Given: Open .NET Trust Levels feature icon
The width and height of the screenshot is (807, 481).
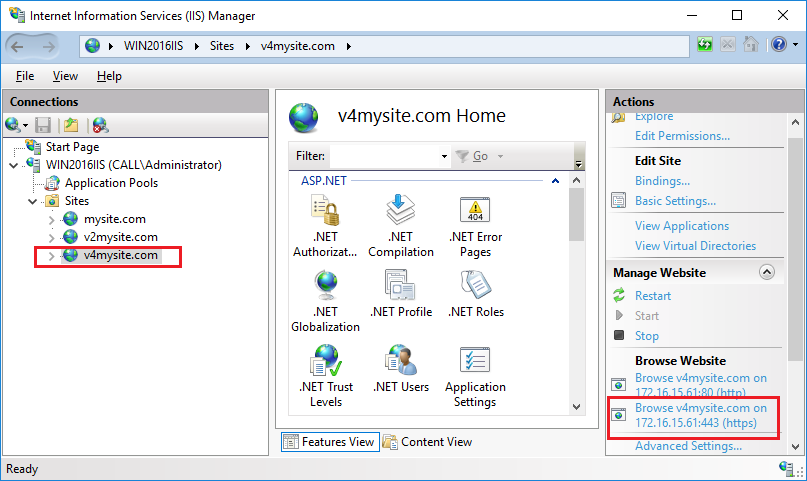Looking at the screenshot, I should point(325,360).
